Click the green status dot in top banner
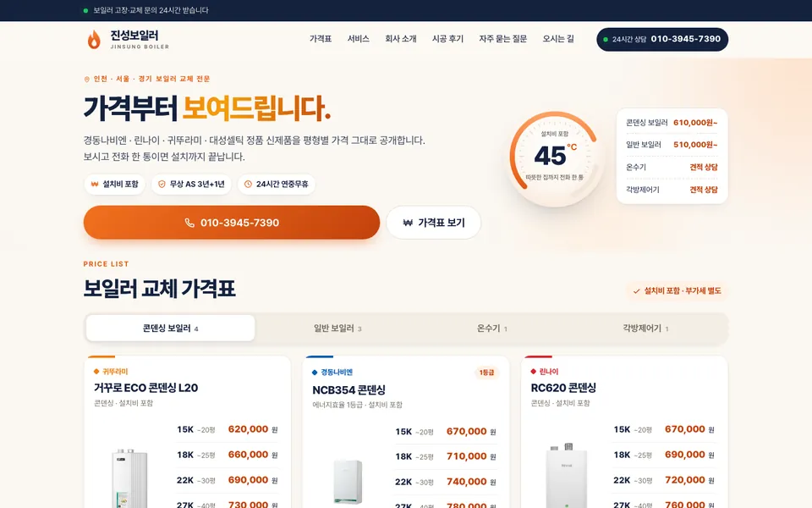This screenshot has height=508, width=812. (x=85, y=10)
